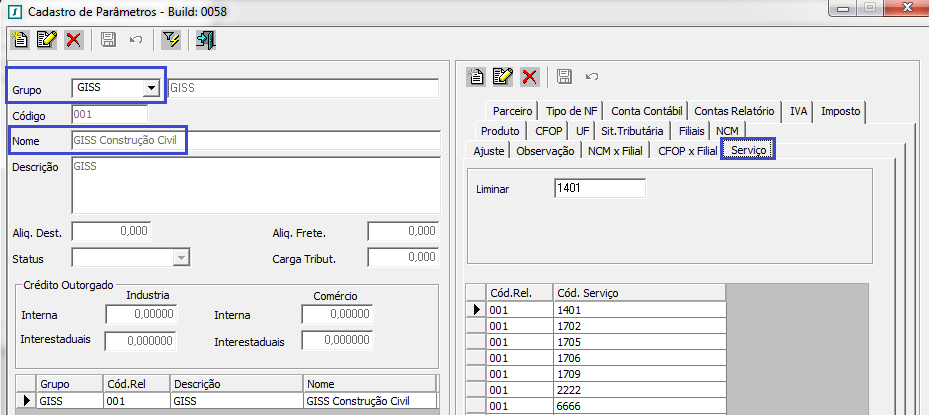This screenshot has width=929, height=415.
Task: Click the Descrição text area
Action: 255,185
